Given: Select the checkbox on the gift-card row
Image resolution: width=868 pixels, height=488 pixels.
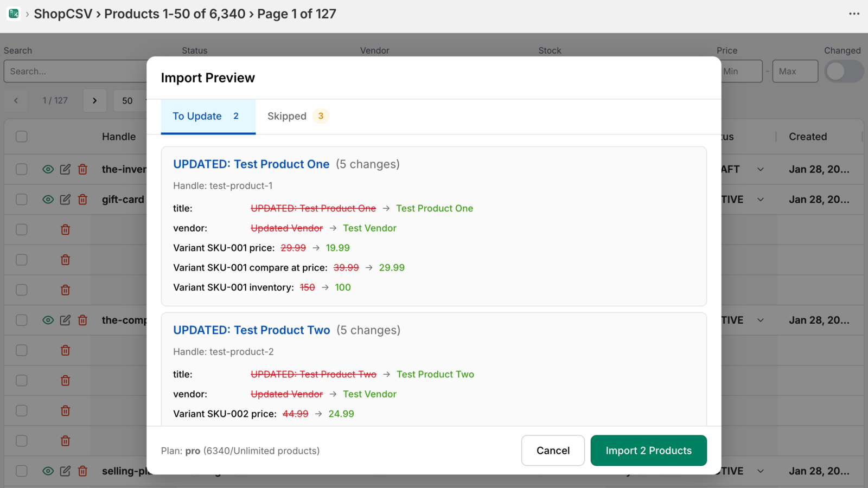Looking at the screenshot, I should click(x=21, y=199).
